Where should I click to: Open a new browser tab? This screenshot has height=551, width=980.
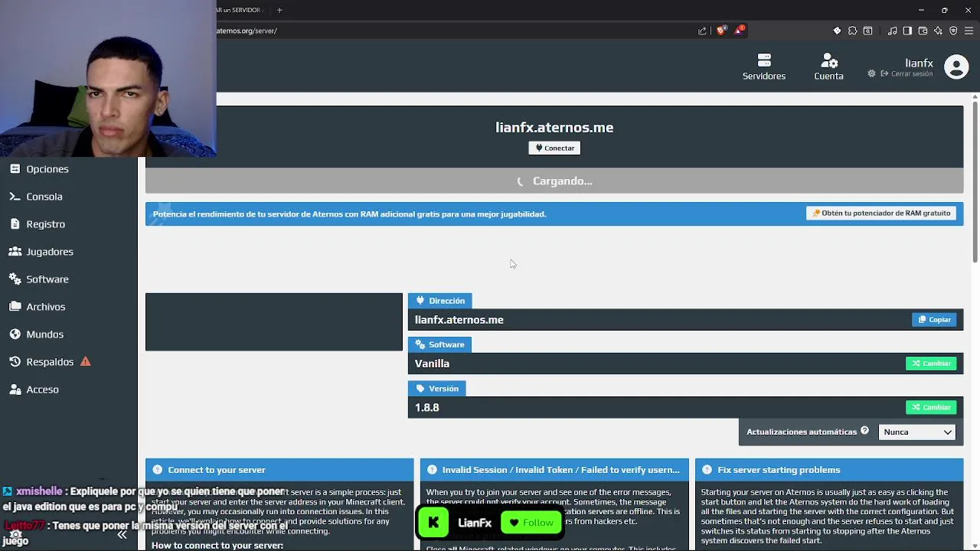(x=279, y=10)
